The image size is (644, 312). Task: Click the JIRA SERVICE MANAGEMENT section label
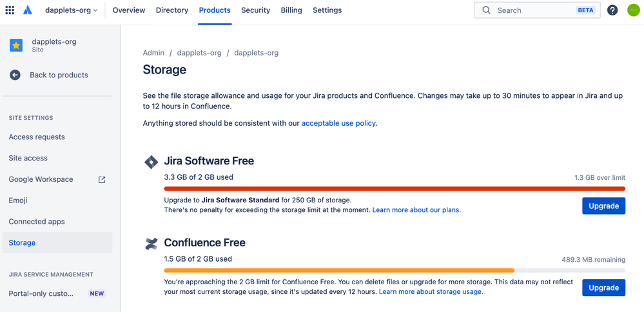click(51, 274)
